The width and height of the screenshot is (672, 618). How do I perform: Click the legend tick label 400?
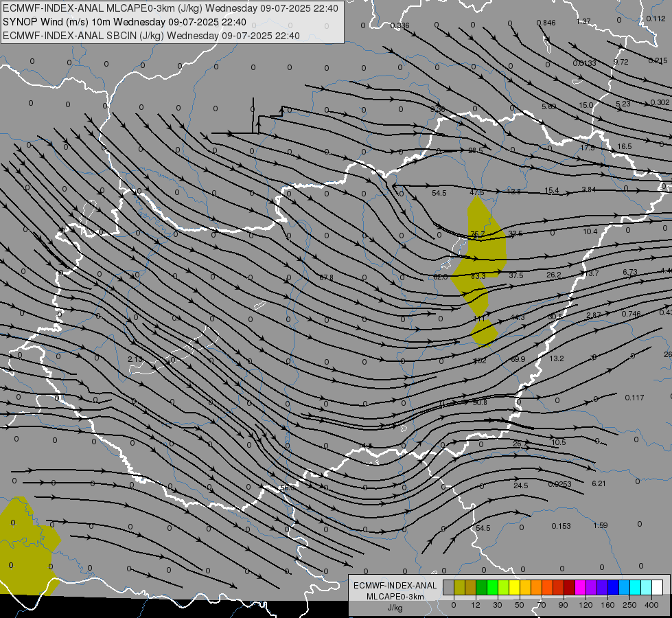651,605
